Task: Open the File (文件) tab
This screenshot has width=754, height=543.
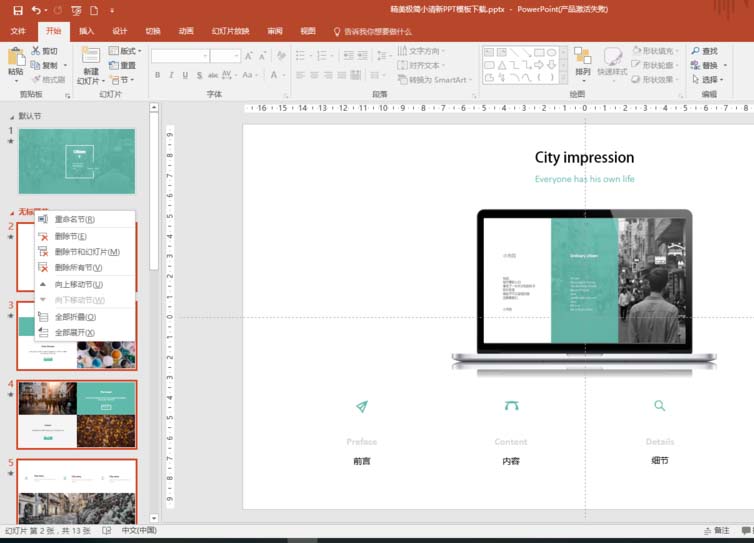Action: [x=18, y=31]
